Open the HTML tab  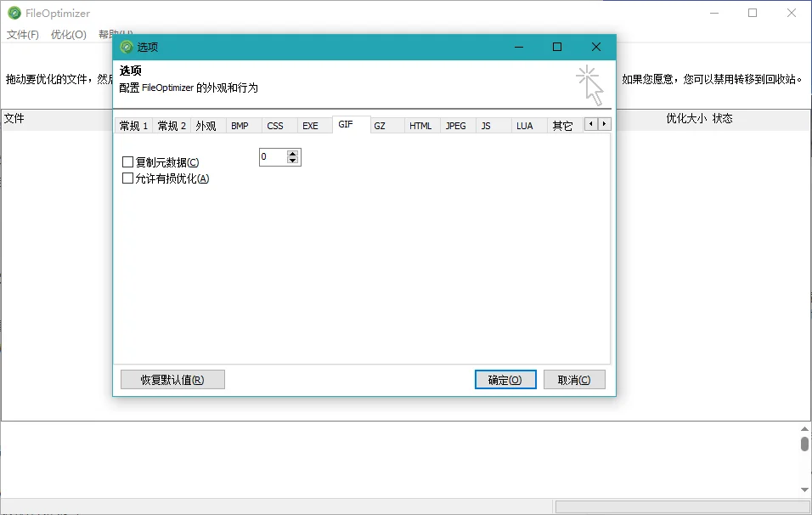(420, 126)
